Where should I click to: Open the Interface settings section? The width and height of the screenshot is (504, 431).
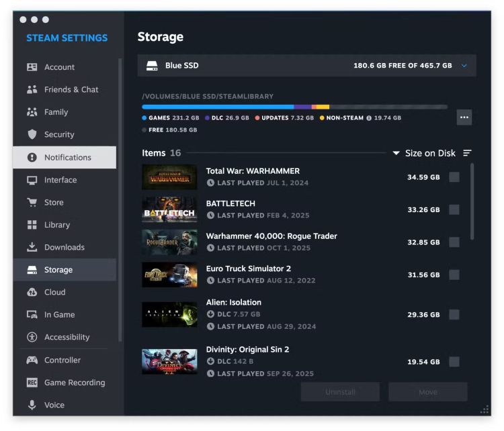[60, 180]
